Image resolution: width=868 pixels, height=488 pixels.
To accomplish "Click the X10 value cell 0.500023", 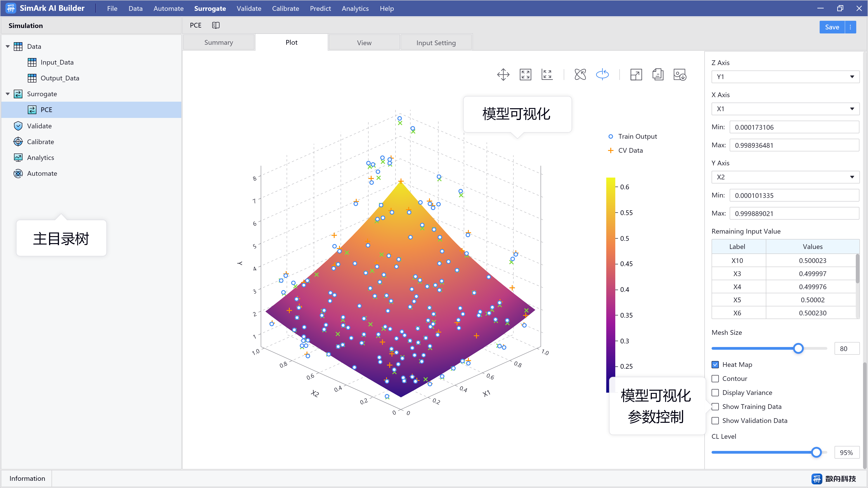I will (x=812, y=261).
